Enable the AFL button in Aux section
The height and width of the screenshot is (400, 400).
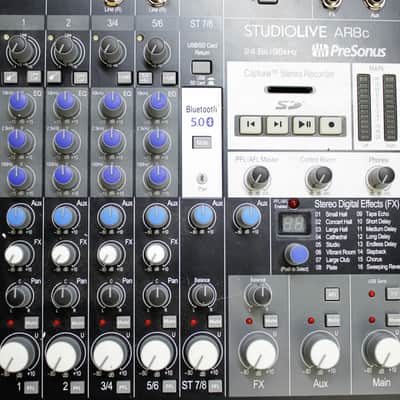332,294
